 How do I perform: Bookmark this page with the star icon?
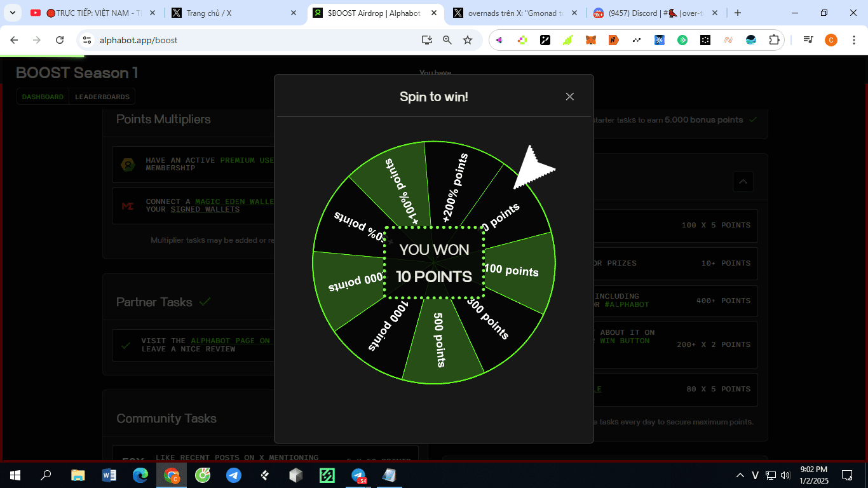click(x=468, y=40)
